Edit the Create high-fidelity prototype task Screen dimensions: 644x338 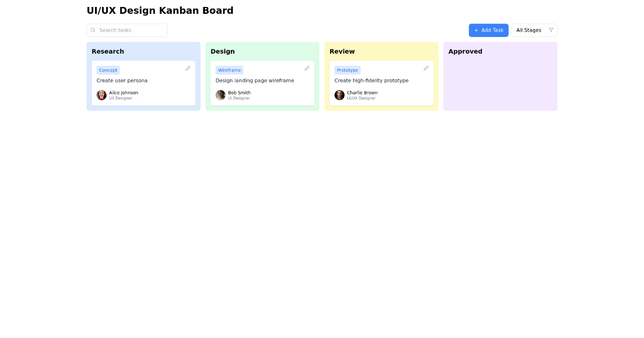click(426, 68)
